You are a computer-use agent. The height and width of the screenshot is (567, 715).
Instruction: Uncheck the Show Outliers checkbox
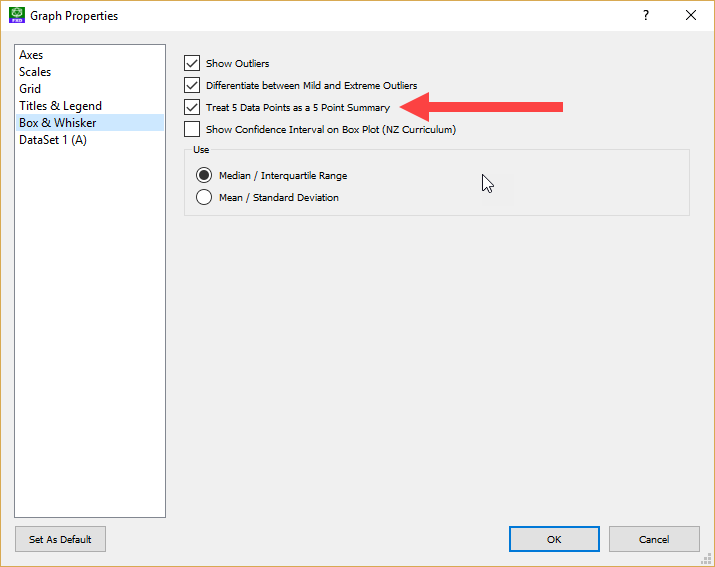coord(192,64)
